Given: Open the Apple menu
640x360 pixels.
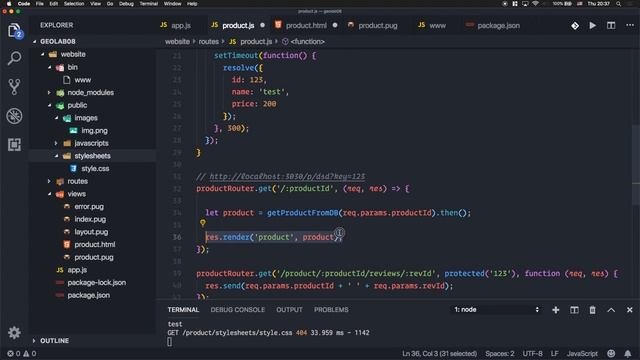Looking at the screenshot, I should (9, 4).
